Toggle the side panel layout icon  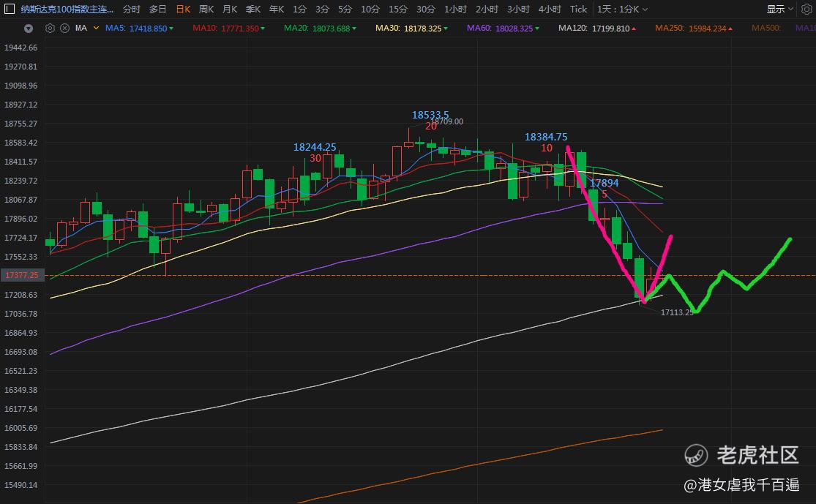point(9,9)
